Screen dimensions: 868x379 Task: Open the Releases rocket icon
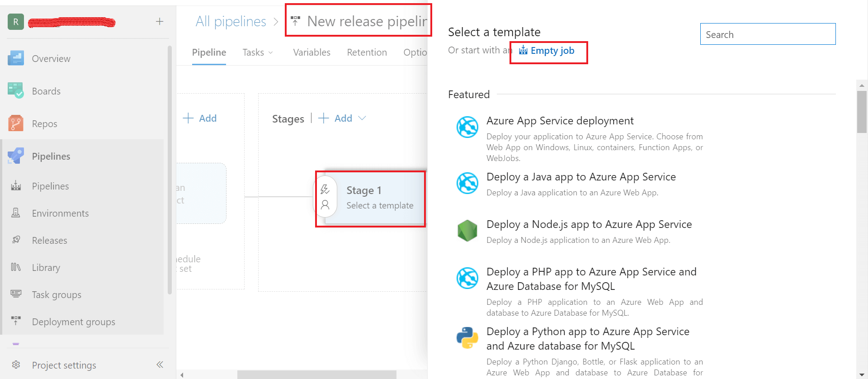tap(16, 240)
